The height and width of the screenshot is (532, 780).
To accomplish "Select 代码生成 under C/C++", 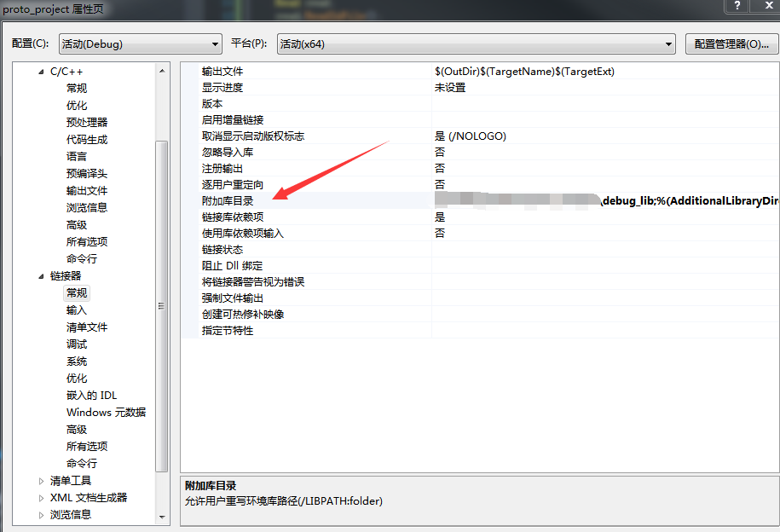I will tap(86, 139).
